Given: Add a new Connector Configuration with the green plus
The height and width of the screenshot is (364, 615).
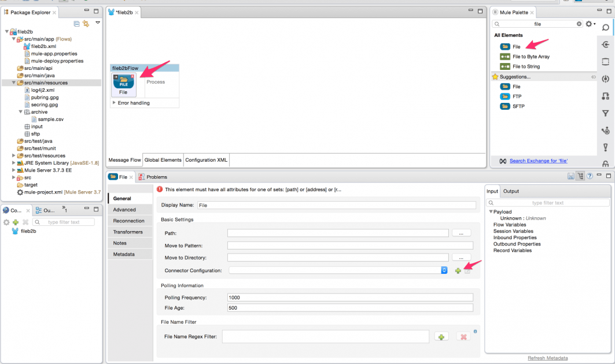Looking at the screenshot, I should coord(457,270).
